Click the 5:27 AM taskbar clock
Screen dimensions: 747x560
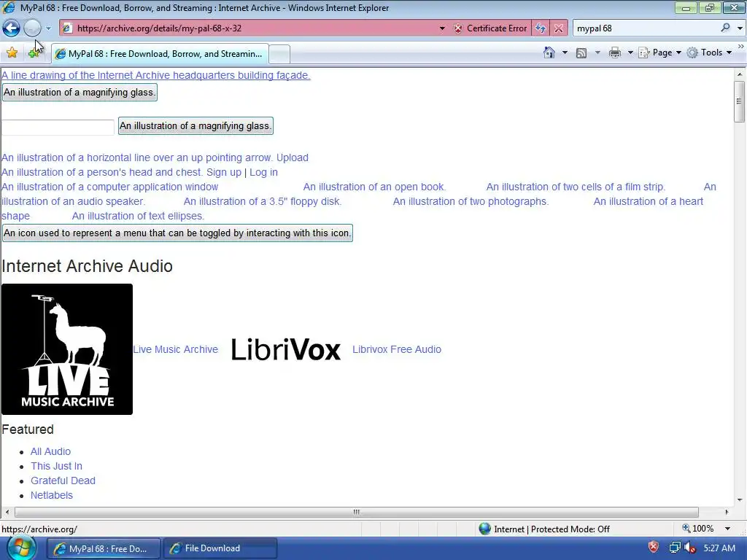[x=719, y=548]
